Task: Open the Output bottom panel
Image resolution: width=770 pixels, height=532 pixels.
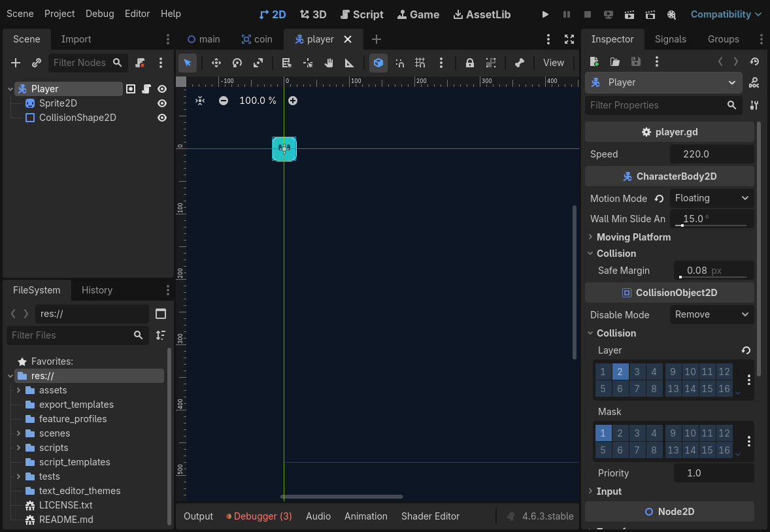Action: coord(199,516)
